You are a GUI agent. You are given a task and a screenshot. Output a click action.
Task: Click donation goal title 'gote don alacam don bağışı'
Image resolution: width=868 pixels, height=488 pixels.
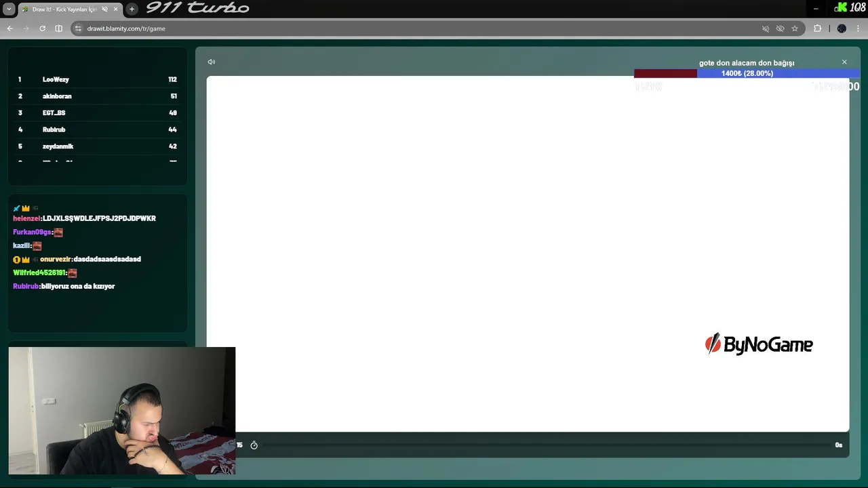pos(747,63)
